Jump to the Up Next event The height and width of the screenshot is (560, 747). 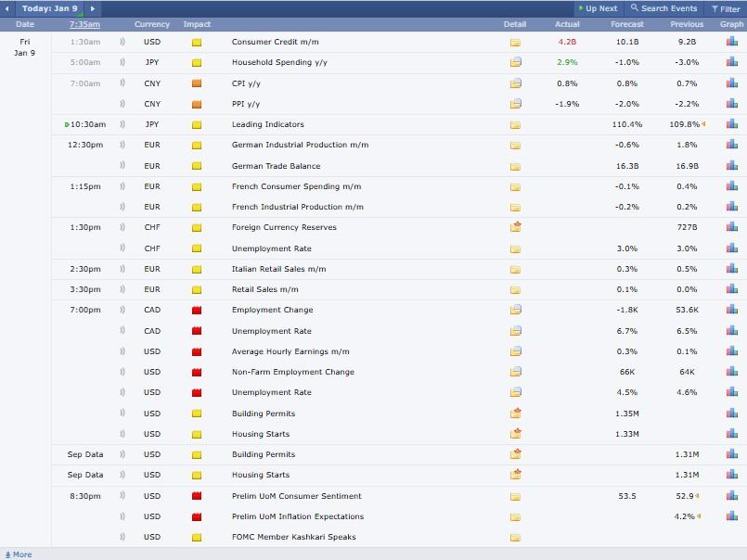point(597,8)
